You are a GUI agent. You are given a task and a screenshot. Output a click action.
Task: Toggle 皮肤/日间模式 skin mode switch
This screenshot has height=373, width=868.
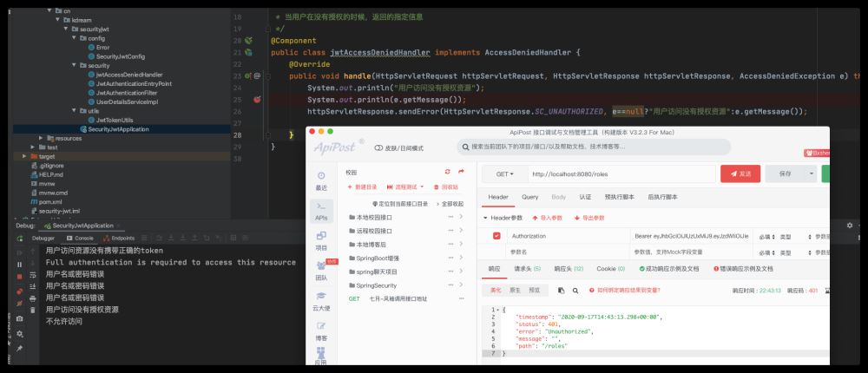(x=378, y=148)
